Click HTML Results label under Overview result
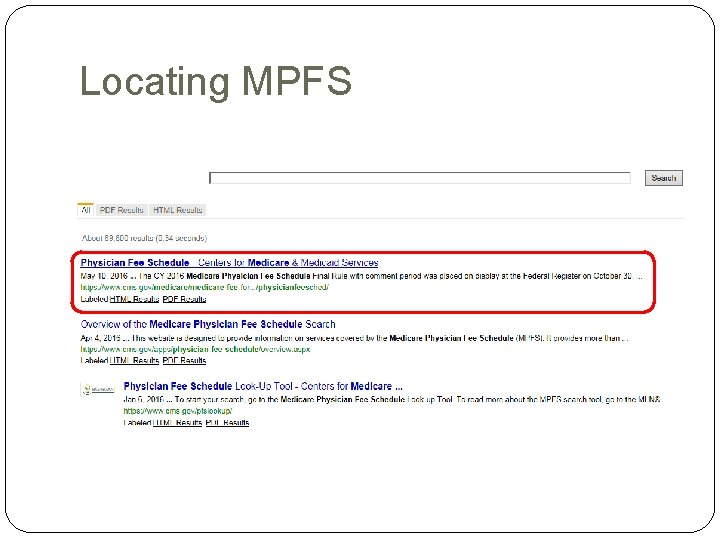This screenshot has width=720, height=540. [x=135, y=360]
